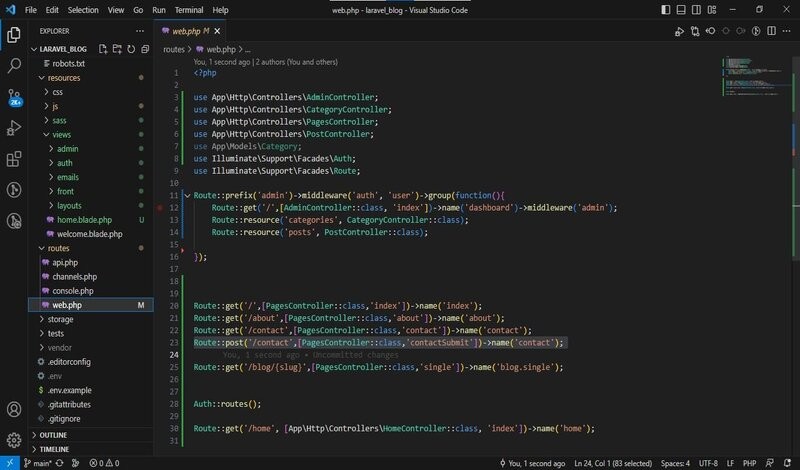Expand the admin folder
800x470 pixels.
(51, 149)
